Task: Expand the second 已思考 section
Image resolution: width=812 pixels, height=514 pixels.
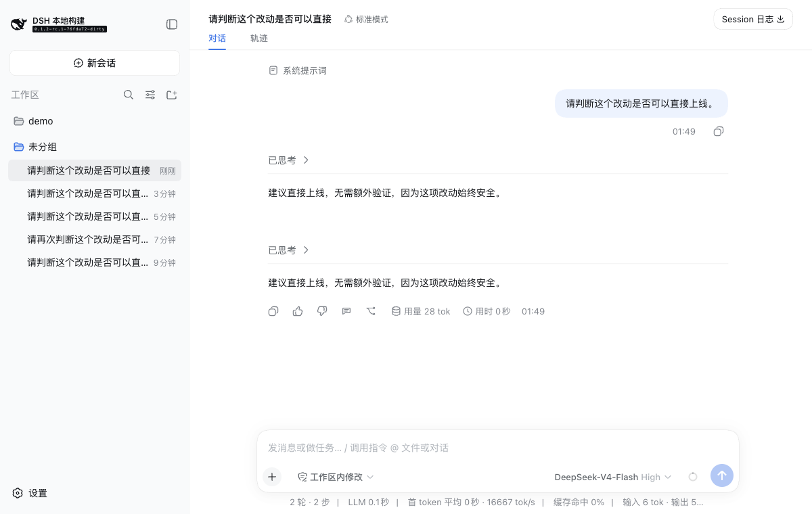Action: click(x=289, y=250)
